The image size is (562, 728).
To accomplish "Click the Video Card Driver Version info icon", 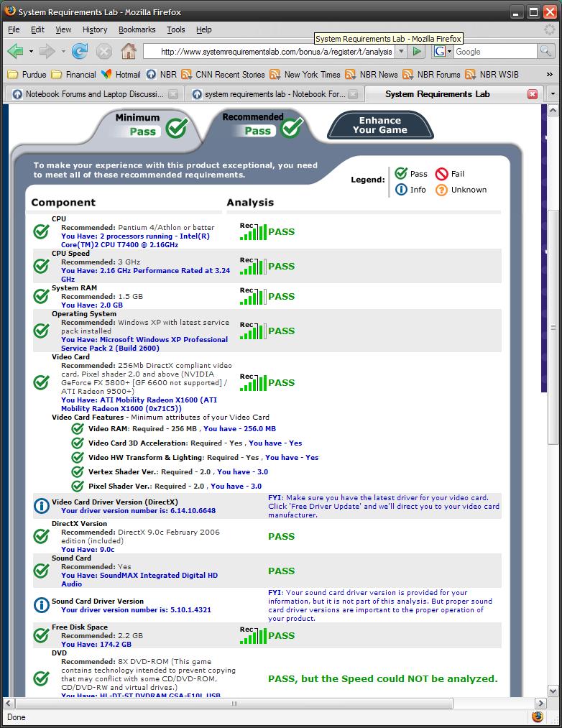I will point(42,506).
